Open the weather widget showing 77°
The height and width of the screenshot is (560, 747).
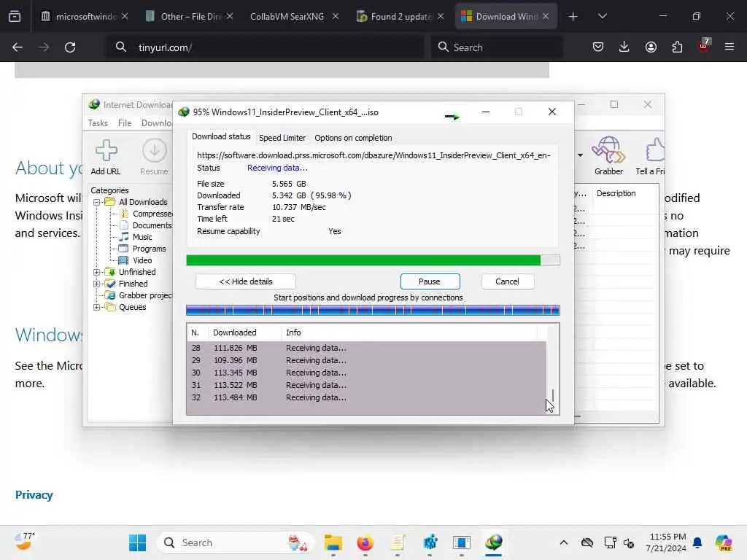[25, 542]
